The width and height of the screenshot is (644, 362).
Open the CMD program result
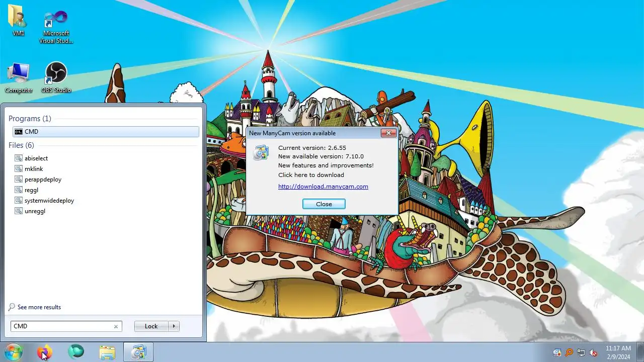pyautogui.click(x=106, y=132)
